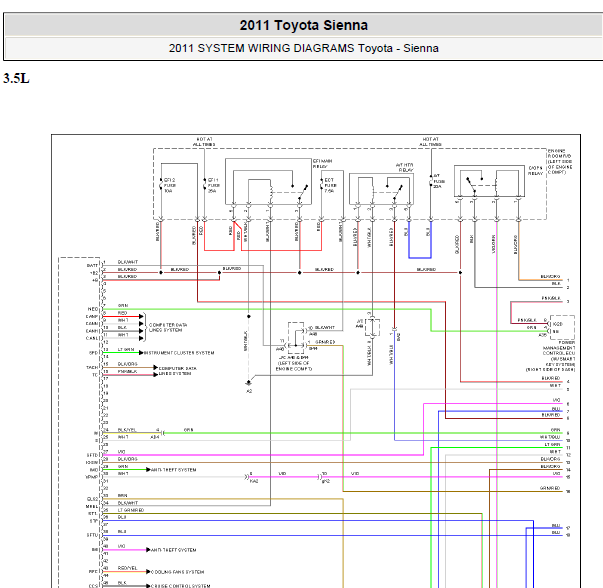Viewport: 603px width, 588px height.
Task: Click the +B2 pin label
Action: (x=94, y=273)
